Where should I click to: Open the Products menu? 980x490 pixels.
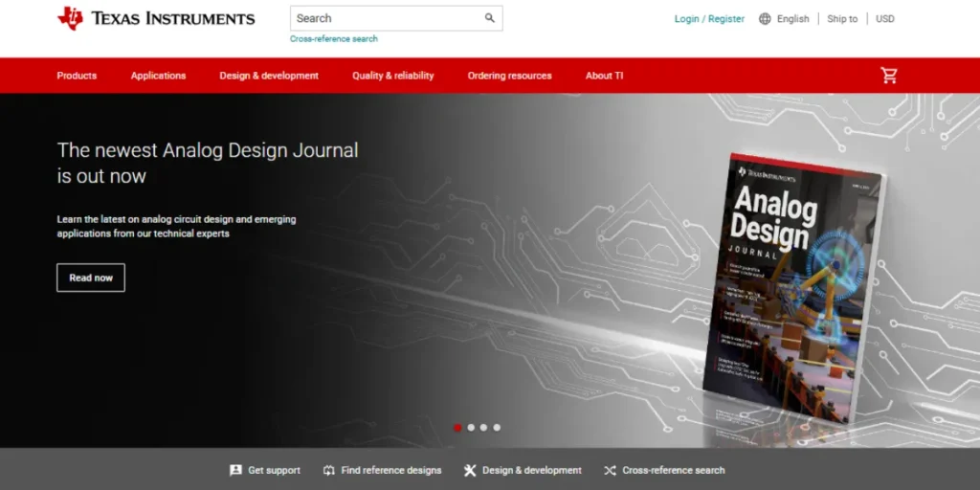point(77,76)
